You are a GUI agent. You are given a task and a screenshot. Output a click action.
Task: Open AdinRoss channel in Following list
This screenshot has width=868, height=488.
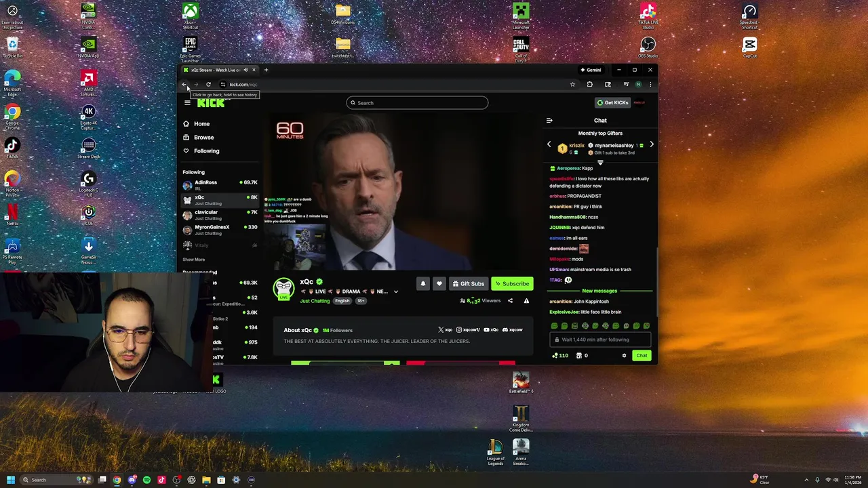point(220,185)
